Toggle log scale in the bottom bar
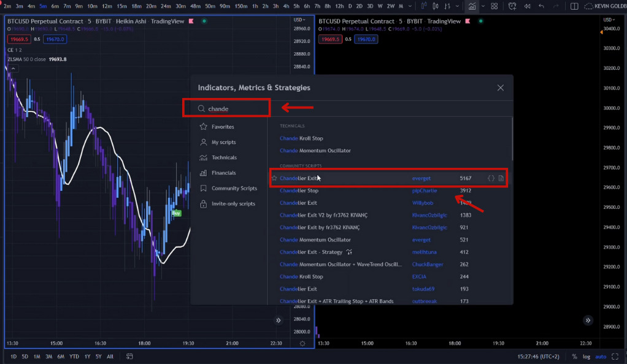The width and height of the screenshot is (627, 364). click(x=587, y=357)
